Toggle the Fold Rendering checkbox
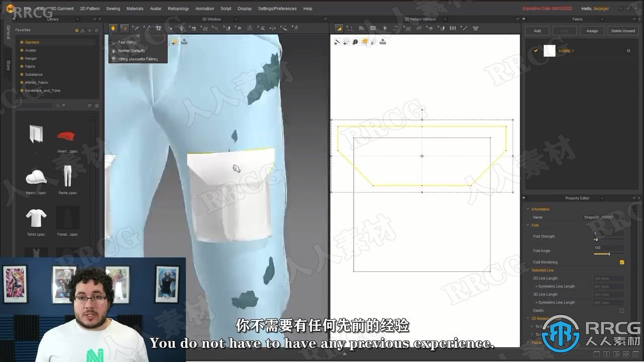The height and width of the screenshot is (362, 644). tap(622, 262)
